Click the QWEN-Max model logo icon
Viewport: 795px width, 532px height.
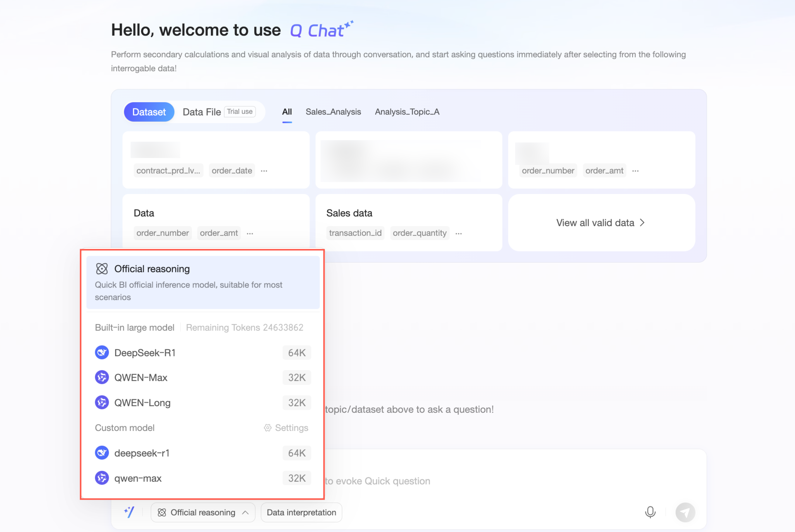(x=102, y=377)
